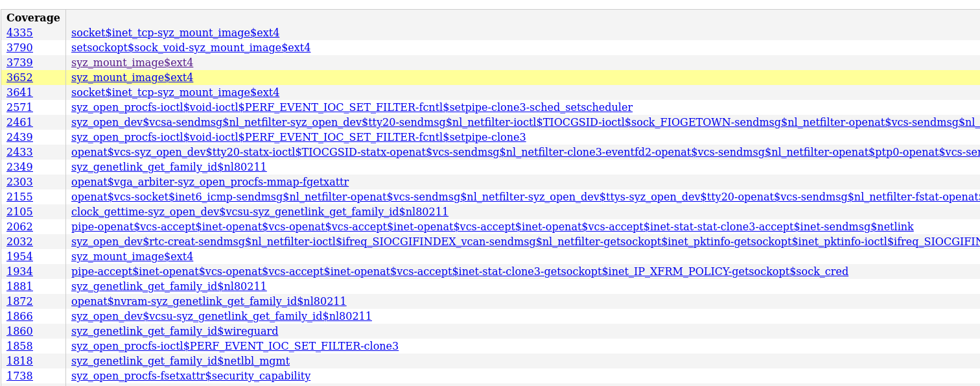Click coverage value 1738
Image resolution: width=980 pixels, height=386 pixels.
[19, 376]
